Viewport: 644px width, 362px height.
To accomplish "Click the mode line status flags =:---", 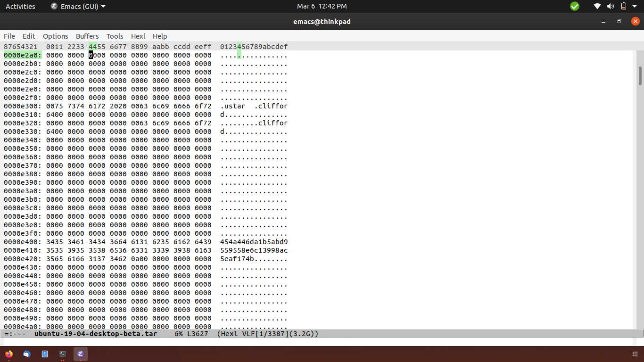I will point(14,334).
